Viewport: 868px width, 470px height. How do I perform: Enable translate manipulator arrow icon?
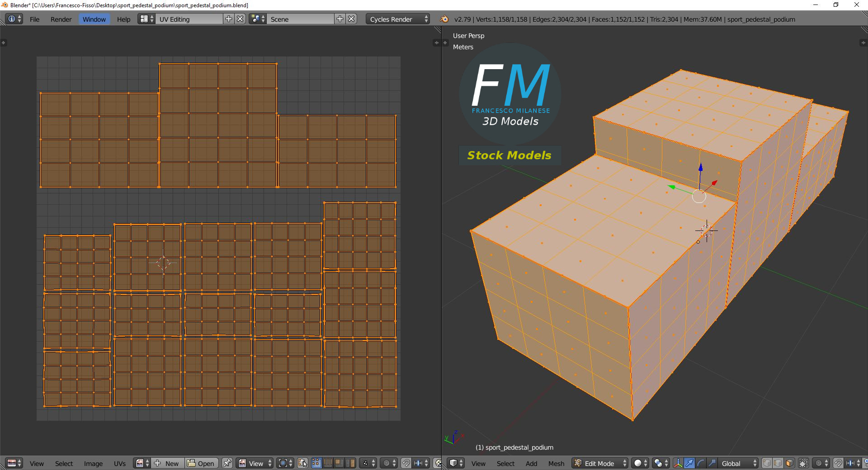pos(689,463)
